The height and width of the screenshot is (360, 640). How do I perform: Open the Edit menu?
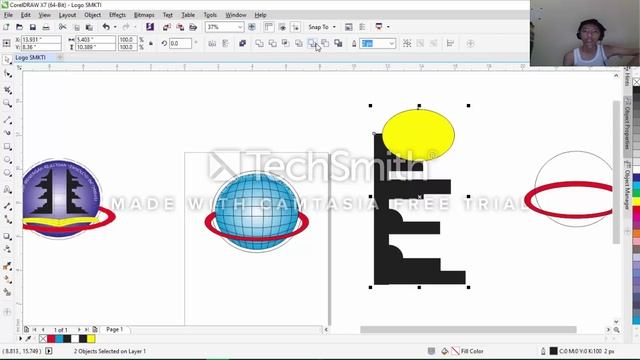(26, 15)
